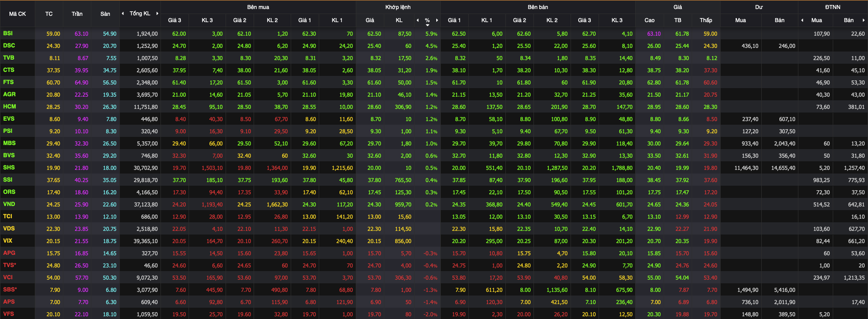The width and height of the screenshot is (868, 319).
Task: Click HCM total volume 11,751,80
Action: coord(146,107)
